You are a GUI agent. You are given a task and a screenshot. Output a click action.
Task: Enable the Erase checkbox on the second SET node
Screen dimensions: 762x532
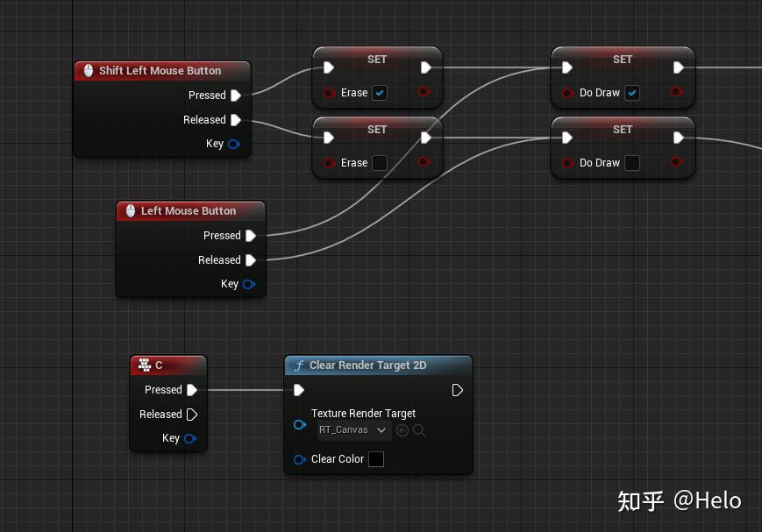[x=381, y=163]
